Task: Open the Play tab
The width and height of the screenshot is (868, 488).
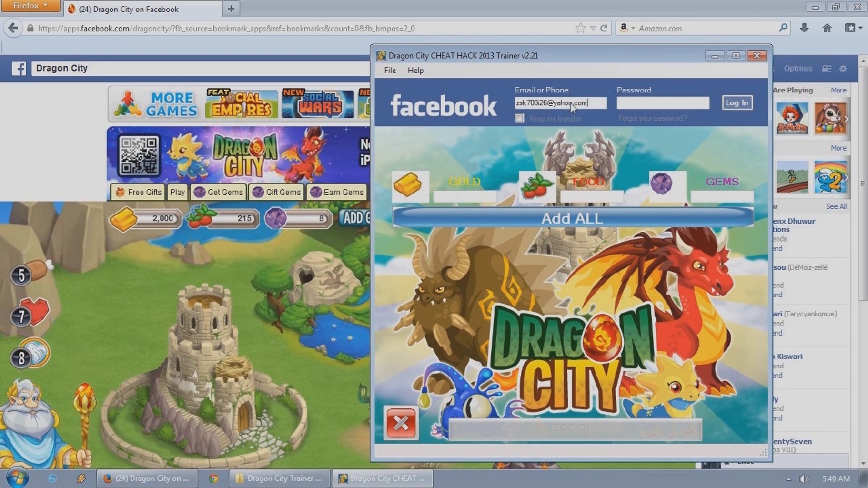Action: coord(177,192)
